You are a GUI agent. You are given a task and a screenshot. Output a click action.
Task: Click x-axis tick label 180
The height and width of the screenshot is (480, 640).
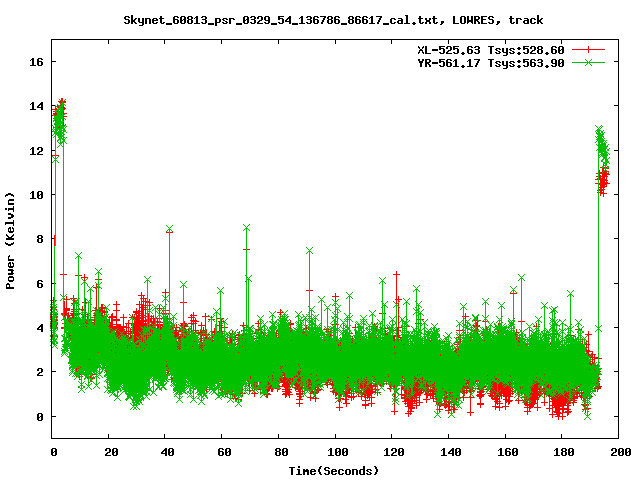pos(564,452)
